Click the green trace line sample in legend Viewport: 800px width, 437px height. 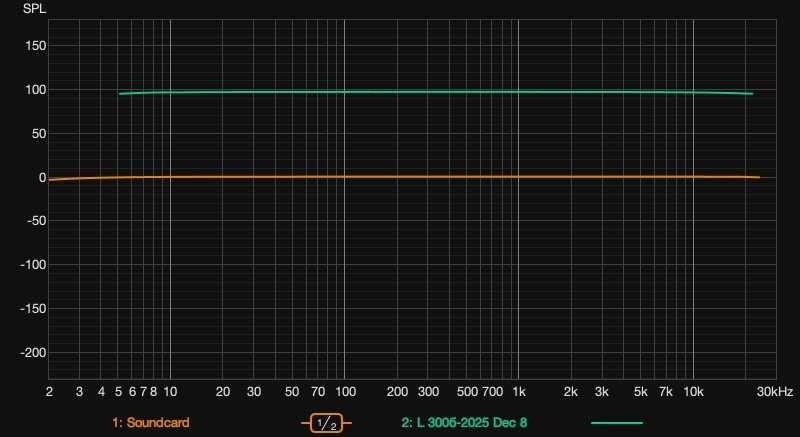click(x=616, y=423)
